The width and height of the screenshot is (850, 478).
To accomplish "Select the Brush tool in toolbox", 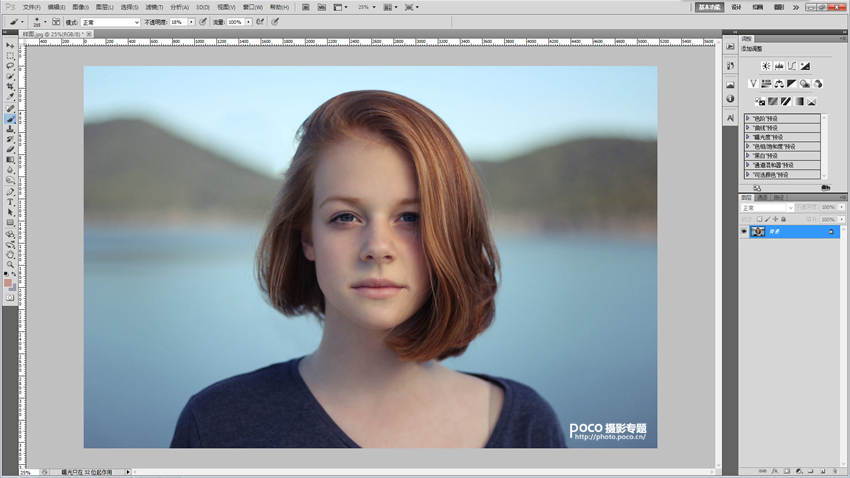I will coord(10,119).
